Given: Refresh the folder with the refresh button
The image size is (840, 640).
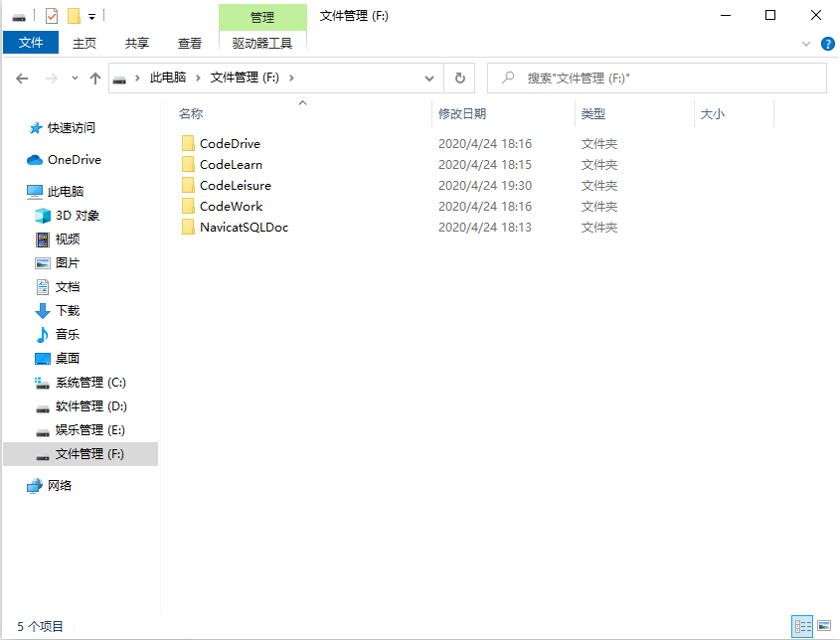Looking at the screenshot, I should click(x=460, y=79).
